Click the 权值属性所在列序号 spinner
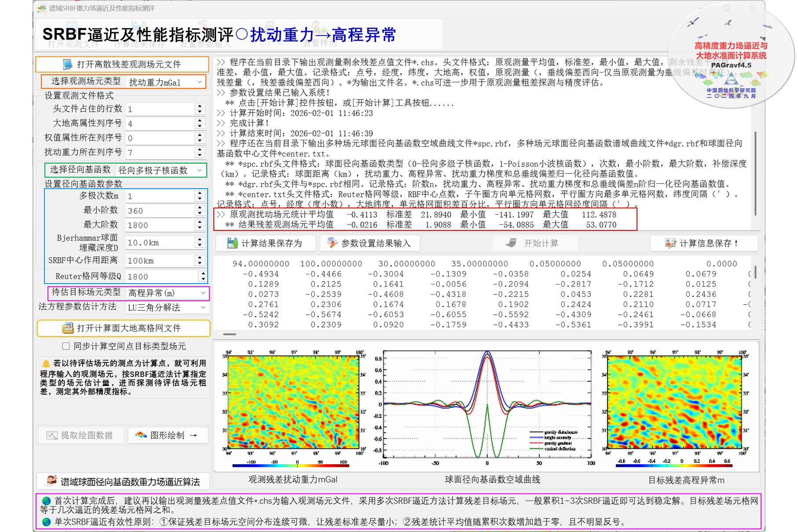 tap(200, 138)
